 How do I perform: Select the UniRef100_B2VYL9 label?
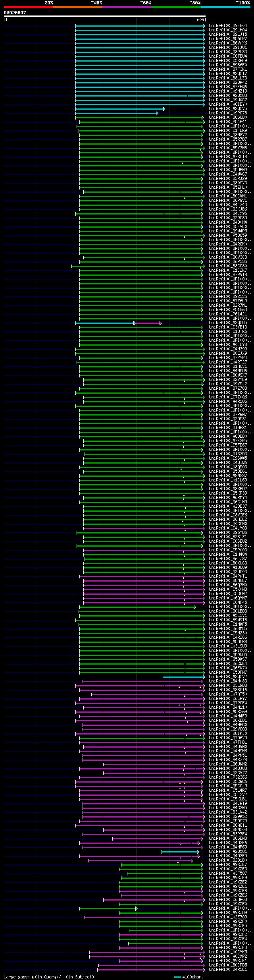(x=228, y=380)
